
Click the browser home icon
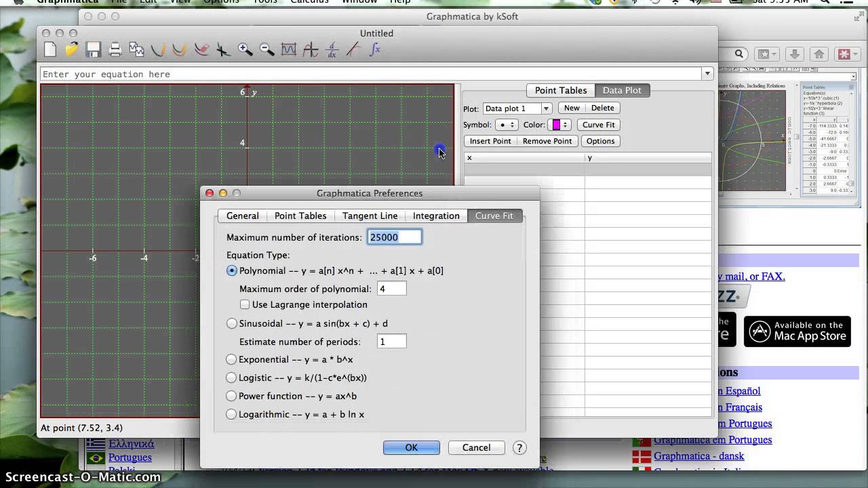[819, 54]
